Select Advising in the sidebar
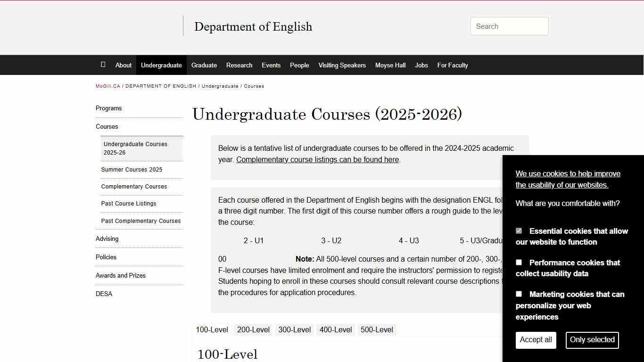This screenshot has width=644, height=362. [x=107, y=239]
